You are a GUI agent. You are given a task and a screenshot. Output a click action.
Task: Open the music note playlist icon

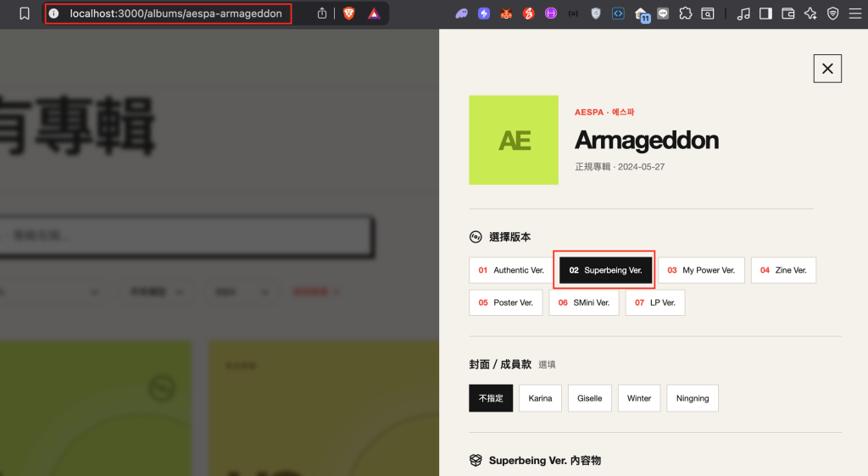pyautogui.click(x=743, y=14)
